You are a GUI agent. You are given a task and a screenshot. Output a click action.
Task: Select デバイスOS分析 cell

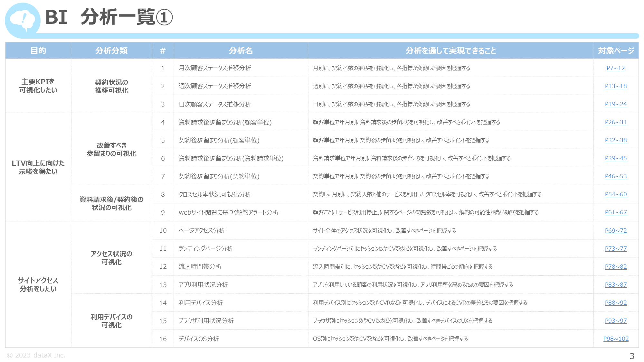pyautogui.click(x=241, y=339)
